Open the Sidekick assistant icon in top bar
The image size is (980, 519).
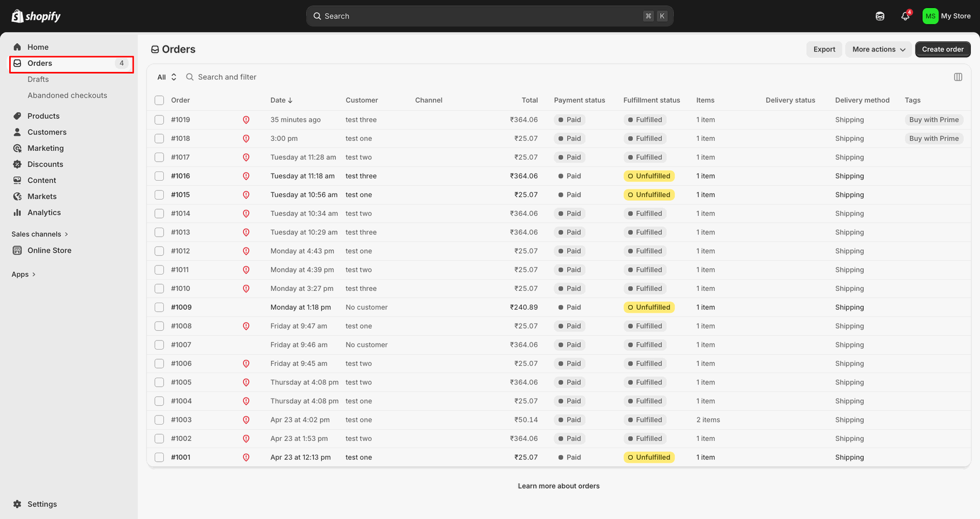tap(880, 16)
